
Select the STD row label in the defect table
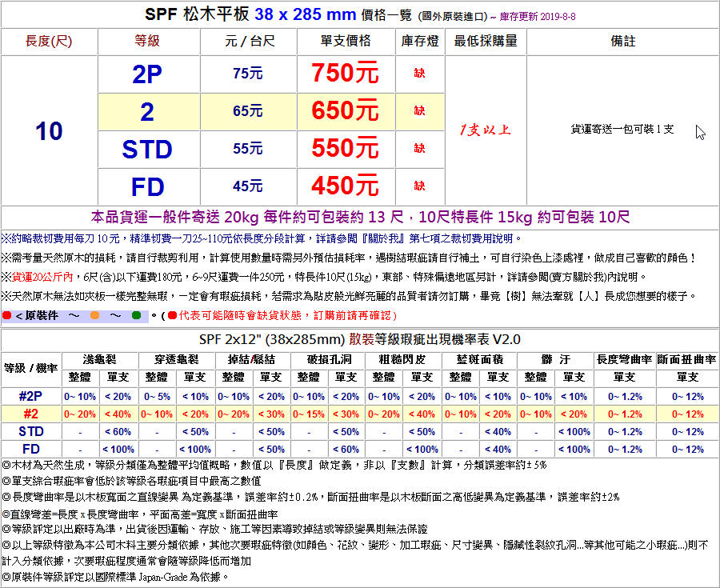[30, 431]
